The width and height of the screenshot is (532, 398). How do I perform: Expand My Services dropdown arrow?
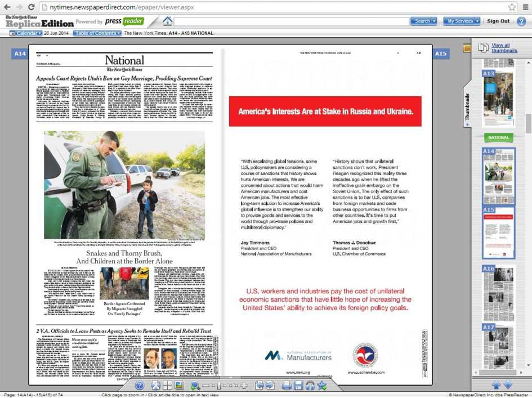[x=477, y=21]
